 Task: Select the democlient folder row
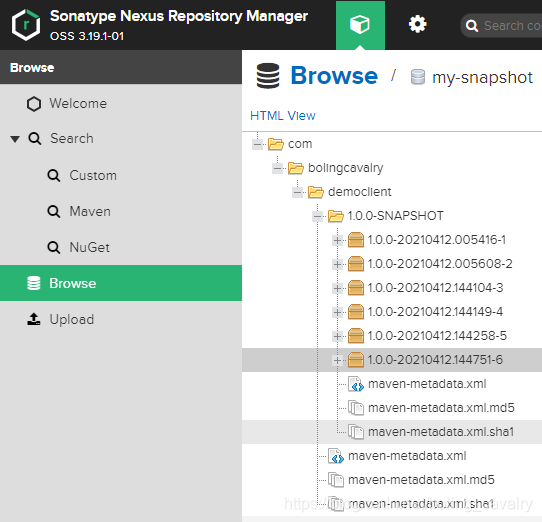(392, 192)
